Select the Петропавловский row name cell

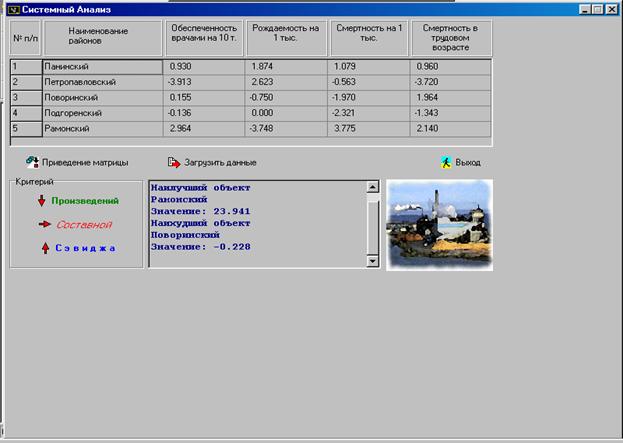pyautogui.click(x=100, y=82)
